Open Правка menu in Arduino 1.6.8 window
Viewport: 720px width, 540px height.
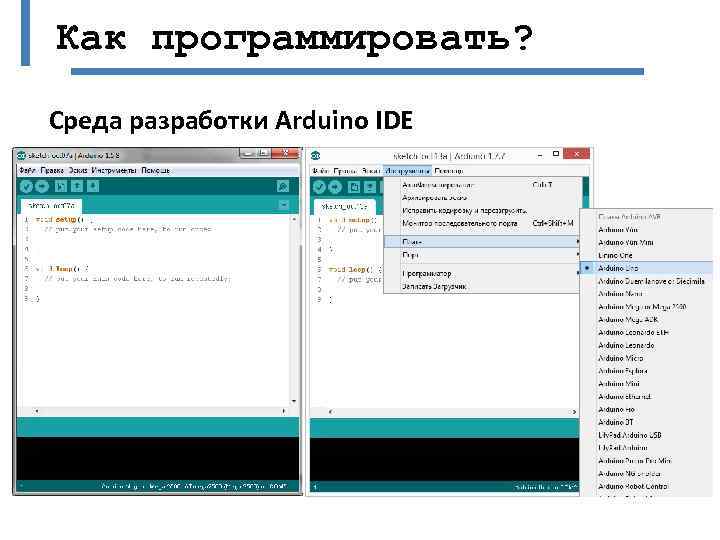(52, 170)
